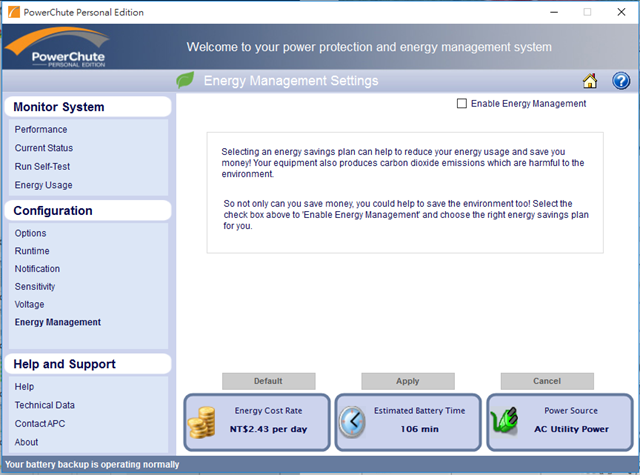Click the green plug Power Source icon
Screen dimensions: 640x475
504,421
